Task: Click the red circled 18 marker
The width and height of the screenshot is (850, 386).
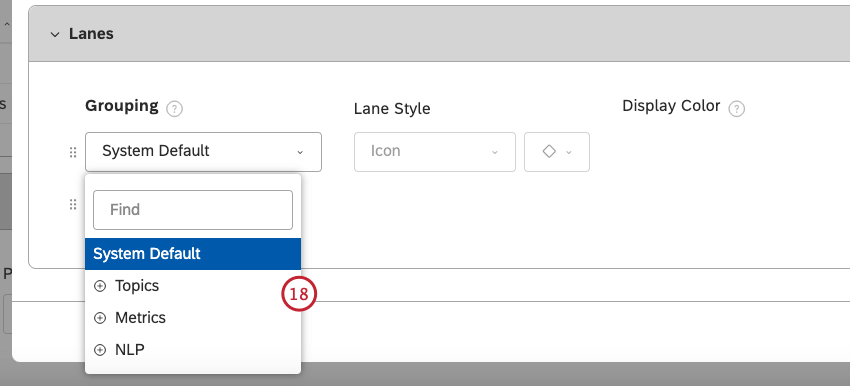Action: (x=299, y=294)
